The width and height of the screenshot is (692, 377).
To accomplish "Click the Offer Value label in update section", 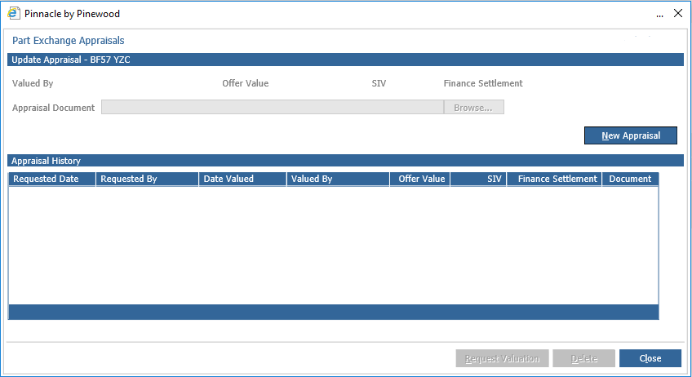I will click(x=245, y=83).
